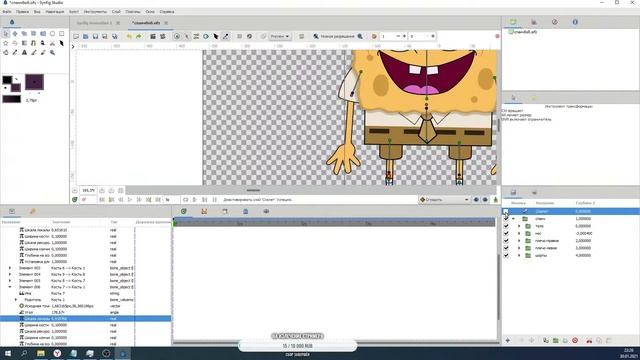The image size is (640, 360).
Task: Select the Text tool
Action: point(24,52)
